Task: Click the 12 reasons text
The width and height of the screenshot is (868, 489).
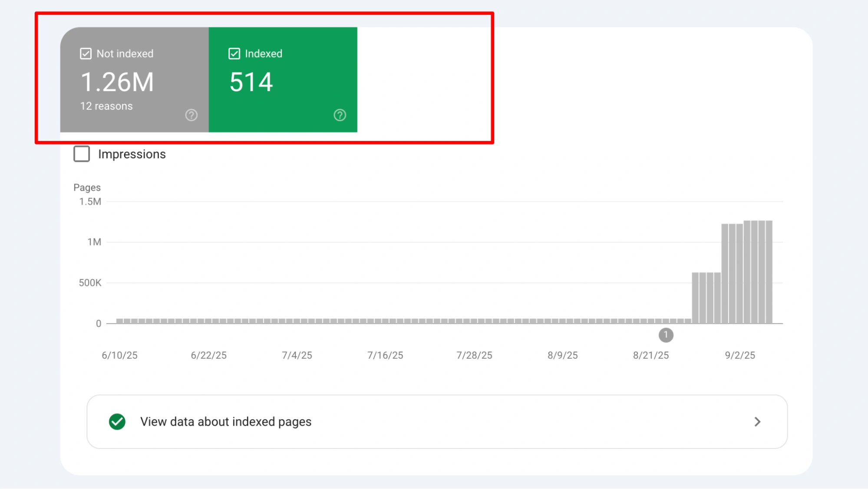Action: click(106, 106)
